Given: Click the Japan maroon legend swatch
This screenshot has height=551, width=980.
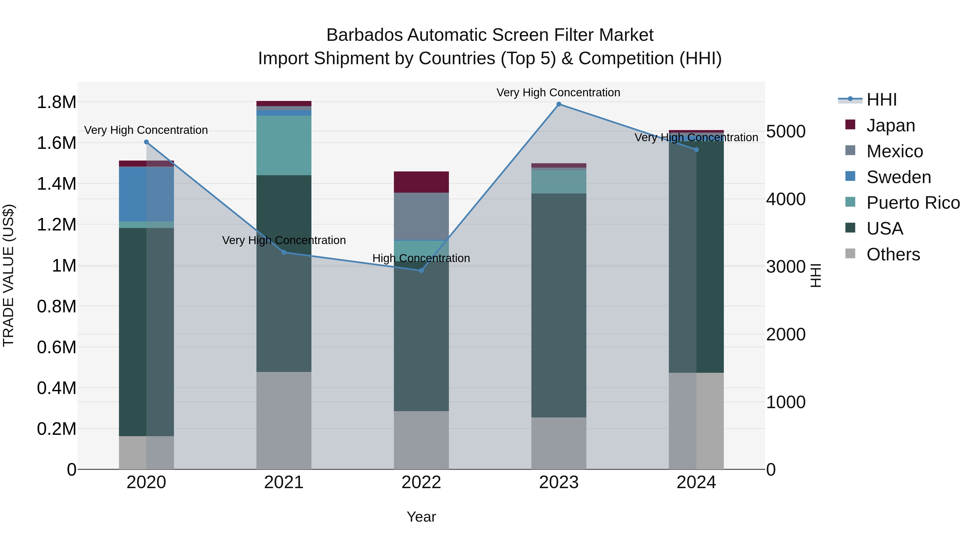Looking at the screenshot, I should pyautogui.click(x=850, y=125).
